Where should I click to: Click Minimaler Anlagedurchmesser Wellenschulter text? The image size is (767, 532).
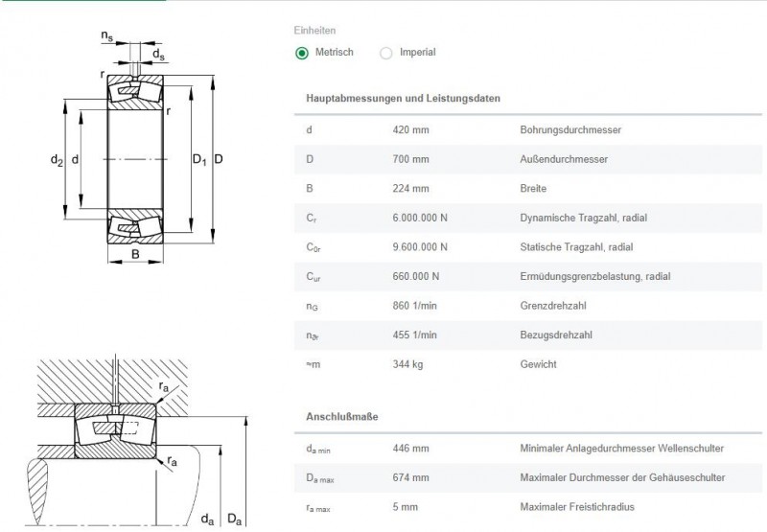(x=621, y=449)
